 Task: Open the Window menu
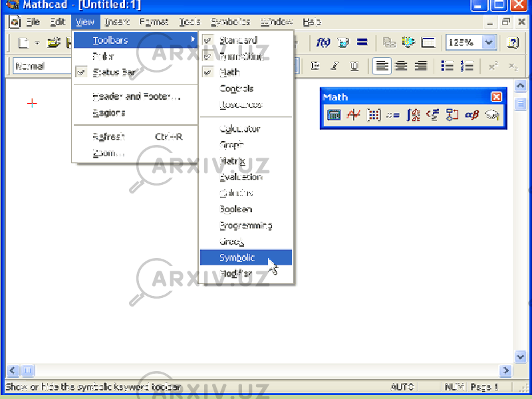click(x=277, y=22)
